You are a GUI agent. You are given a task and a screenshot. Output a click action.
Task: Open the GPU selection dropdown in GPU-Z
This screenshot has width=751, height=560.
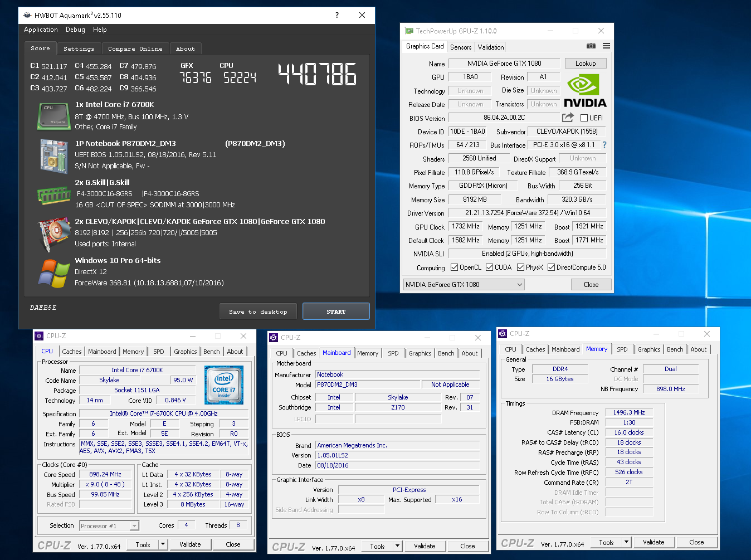click(x=464, y=285)
